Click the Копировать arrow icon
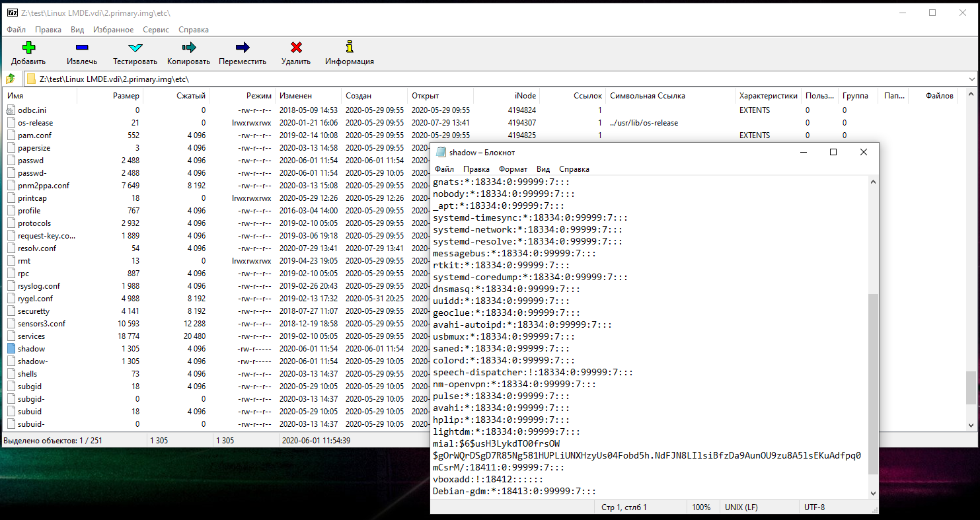 (x=188, y=48)
